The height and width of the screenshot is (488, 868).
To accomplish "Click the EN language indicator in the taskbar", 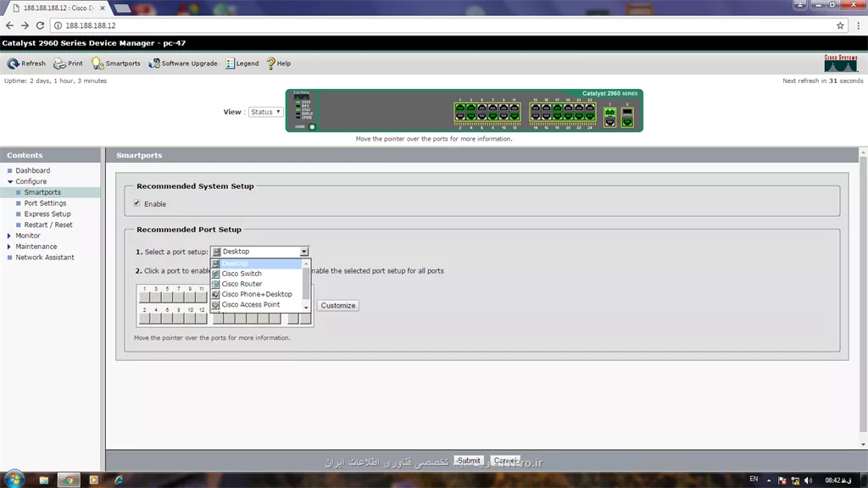I will pos(754,480).
